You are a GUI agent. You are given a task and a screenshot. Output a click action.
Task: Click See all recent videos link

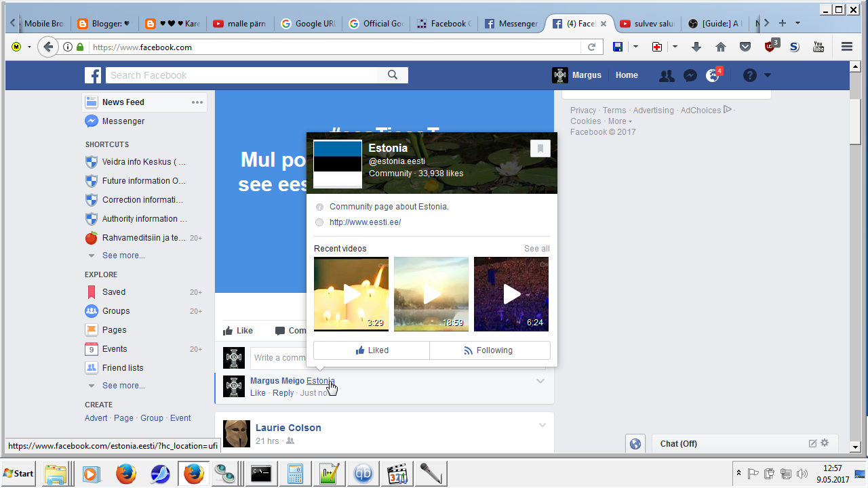click(536, 249)
